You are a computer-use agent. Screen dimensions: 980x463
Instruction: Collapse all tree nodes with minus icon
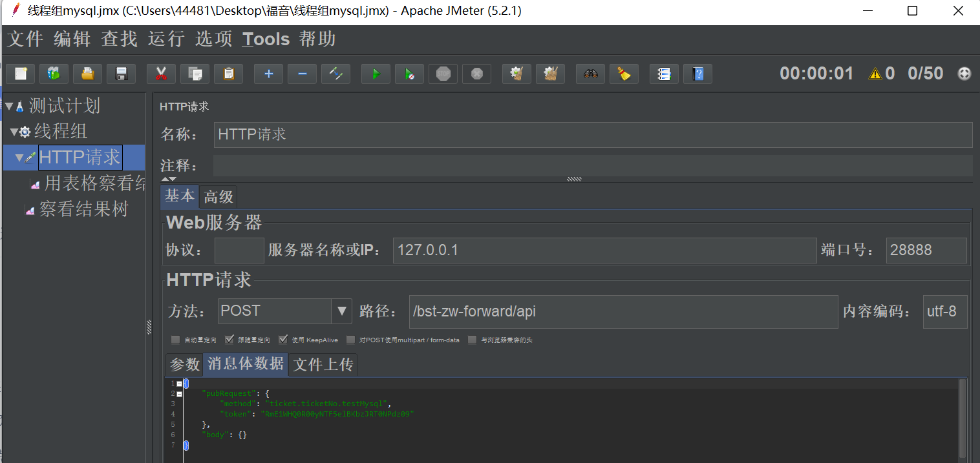[302, 74]
